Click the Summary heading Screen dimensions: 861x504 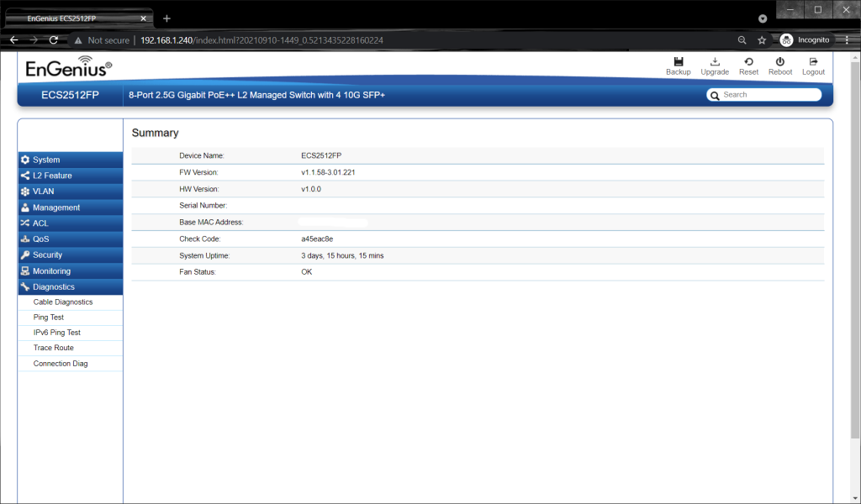155,133
